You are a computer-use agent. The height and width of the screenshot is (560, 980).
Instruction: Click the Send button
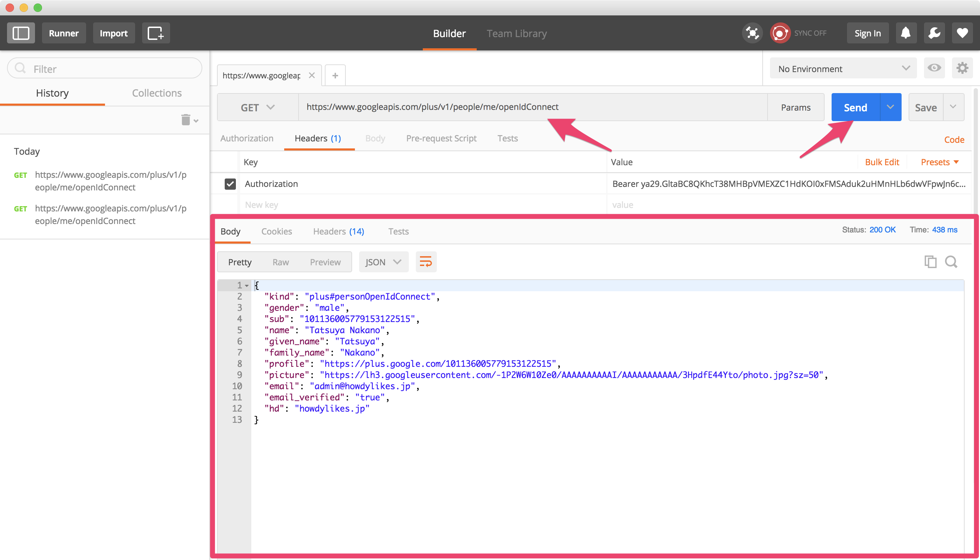855,107
